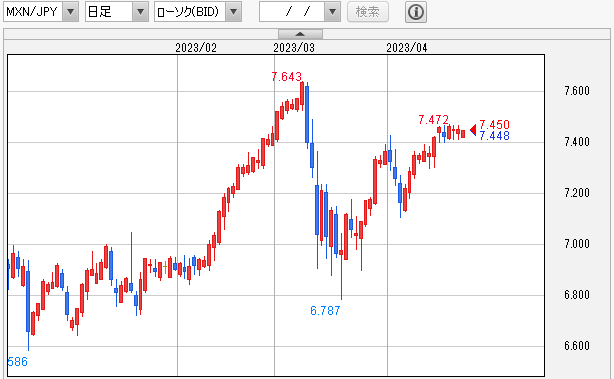Click the 2023/04 date axis label

[406, 48]
